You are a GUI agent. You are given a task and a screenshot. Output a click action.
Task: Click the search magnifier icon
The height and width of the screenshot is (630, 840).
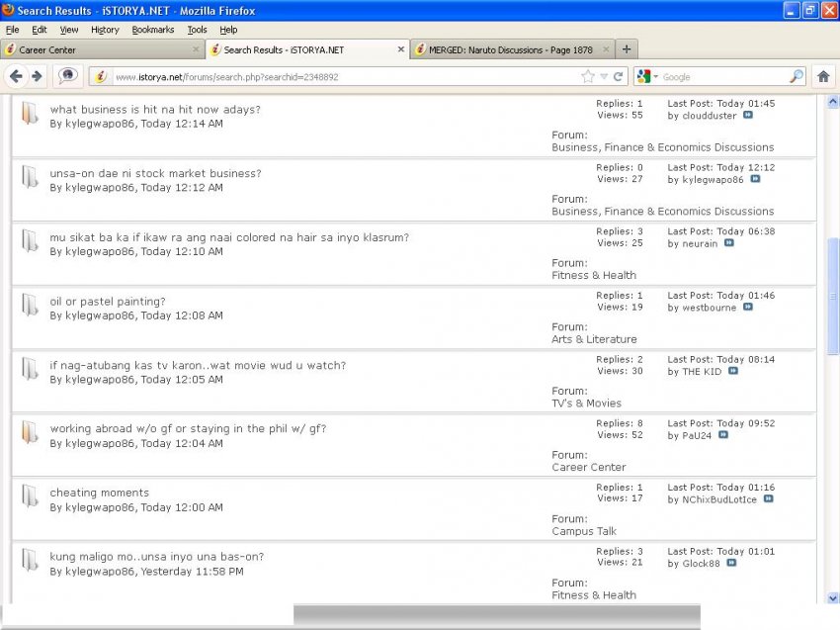(796, 76)
